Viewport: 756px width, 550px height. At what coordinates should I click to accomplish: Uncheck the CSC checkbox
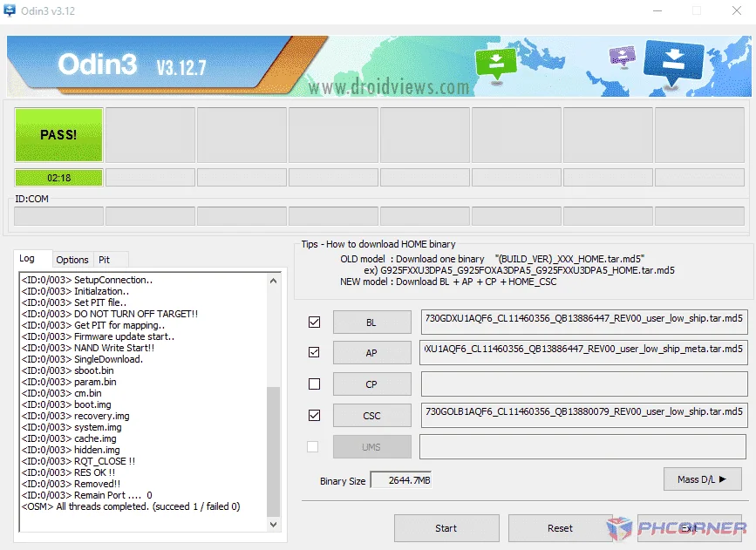coord(315,415)
